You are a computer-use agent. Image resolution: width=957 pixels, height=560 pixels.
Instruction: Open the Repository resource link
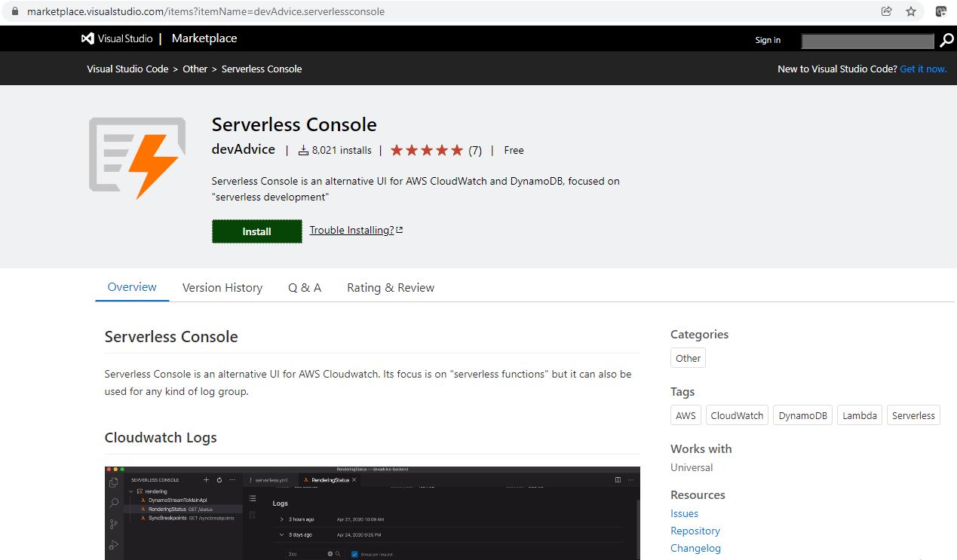coord(695,531)
